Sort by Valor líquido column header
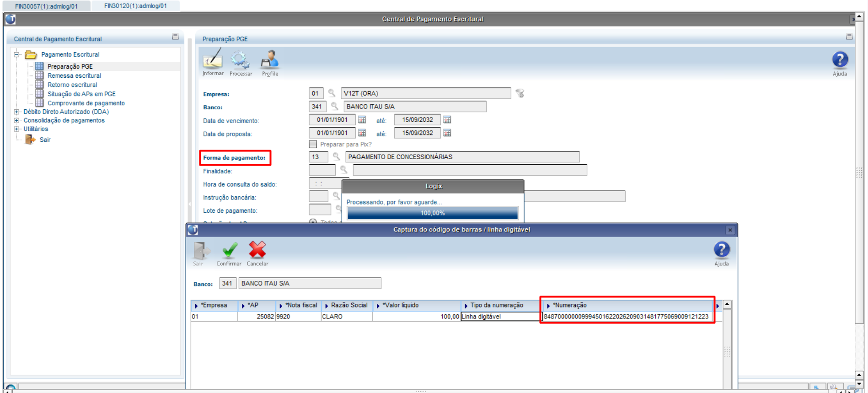The width and height of the screenshot is (868, 393). (x=417, y=305)
